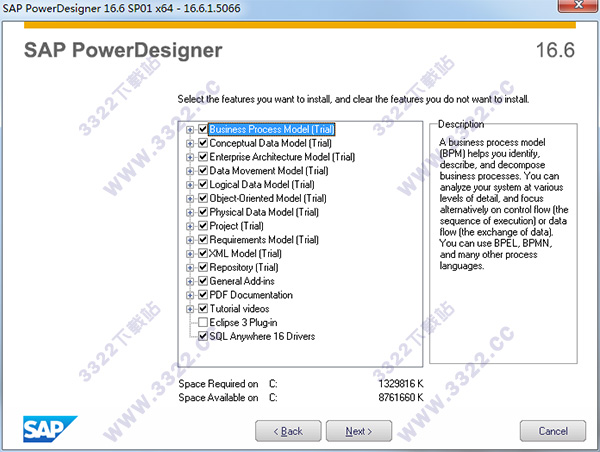Select XML Model (Trial) label
Viewport: 600px width, 452px height.
(x=245, y=253)
